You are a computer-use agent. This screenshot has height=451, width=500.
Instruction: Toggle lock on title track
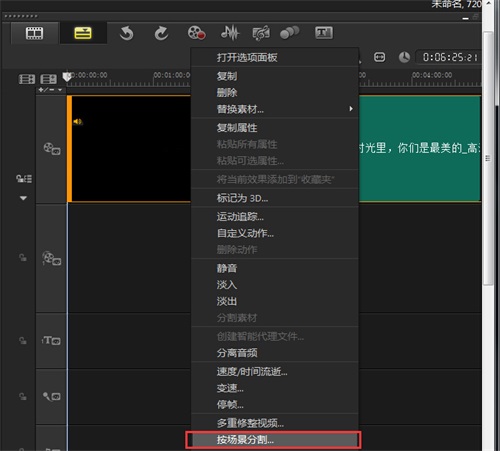pos(23,341)
